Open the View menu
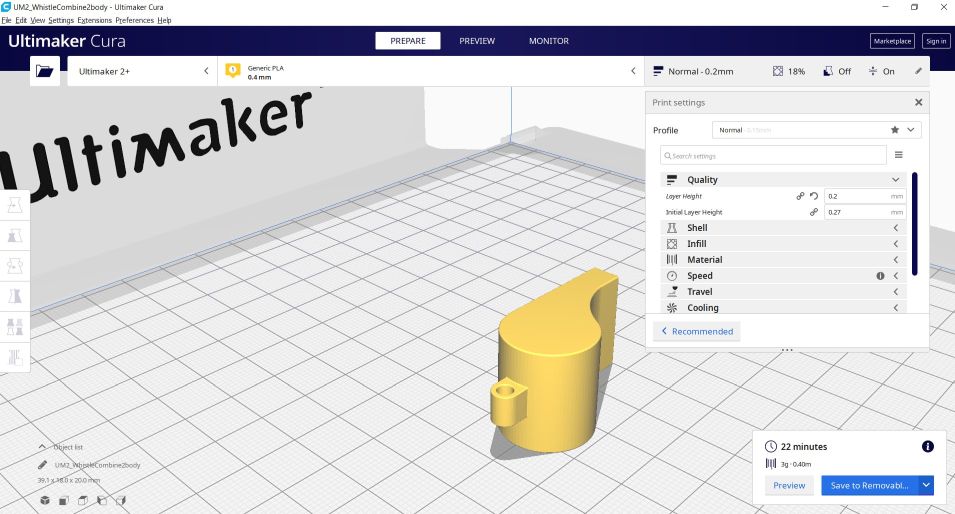Viewport: 955px width, 514px height. click(x=38, y=20)
